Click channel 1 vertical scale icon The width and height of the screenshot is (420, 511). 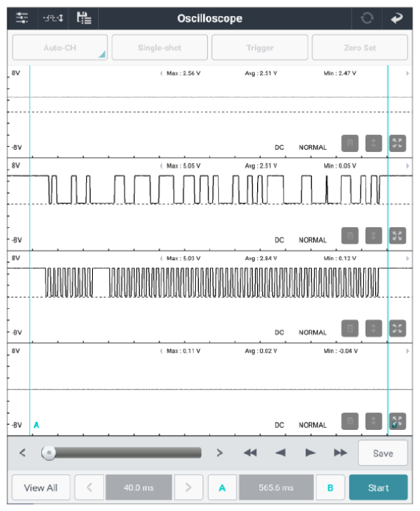374,143
